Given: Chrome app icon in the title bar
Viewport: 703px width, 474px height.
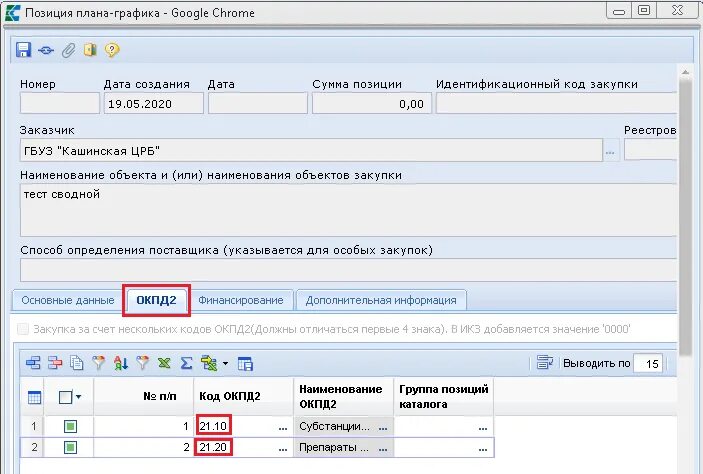Looking at the screenshot, I should click(x=13, y=13).
